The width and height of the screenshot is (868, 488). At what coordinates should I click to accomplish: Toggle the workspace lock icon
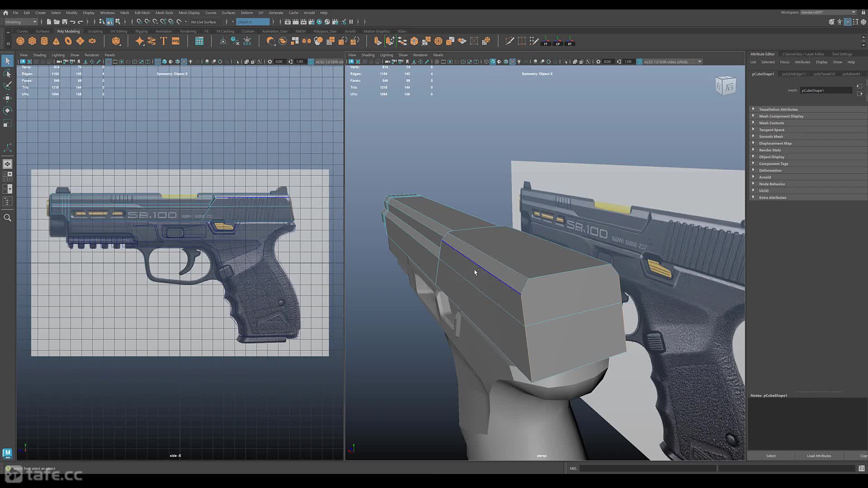863,12
